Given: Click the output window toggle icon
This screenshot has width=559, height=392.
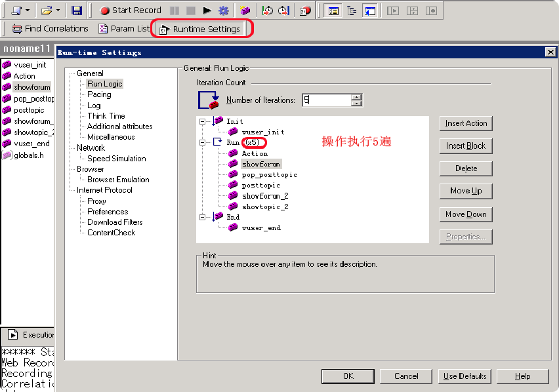Looking at the screenshot, I should click(x=371, y=10).
